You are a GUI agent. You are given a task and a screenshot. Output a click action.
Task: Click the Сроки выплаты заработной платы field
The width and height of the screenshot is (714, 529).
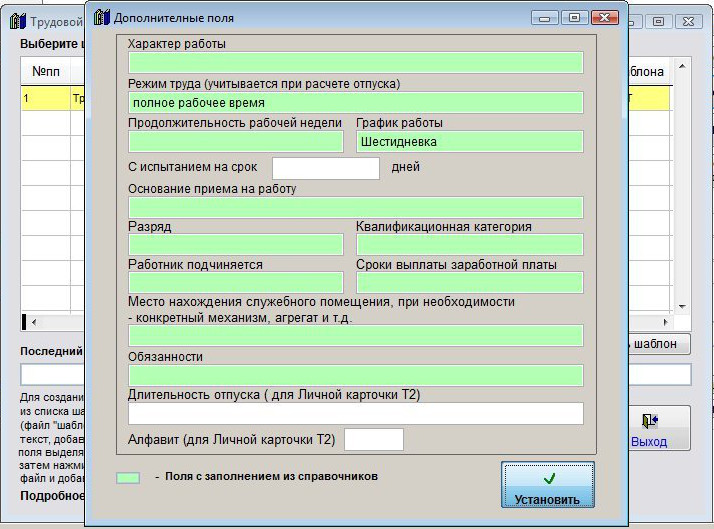pos(469,283)
